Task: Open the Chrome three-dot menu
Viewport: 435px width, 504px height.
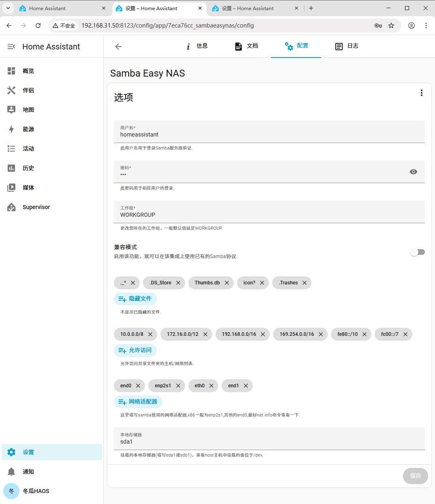Action: [x=426, y=26]
